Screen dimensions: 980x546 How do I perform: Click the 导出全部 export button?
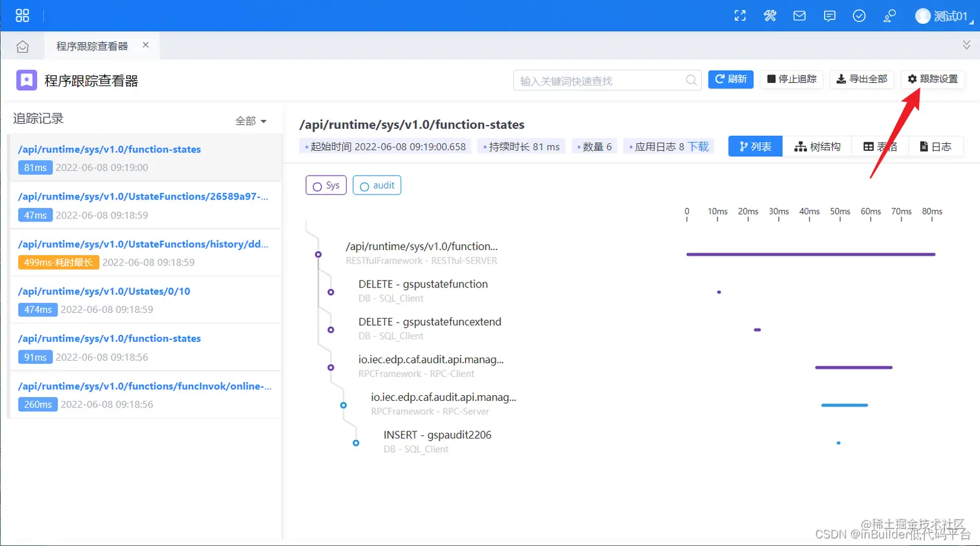(862, 79)
